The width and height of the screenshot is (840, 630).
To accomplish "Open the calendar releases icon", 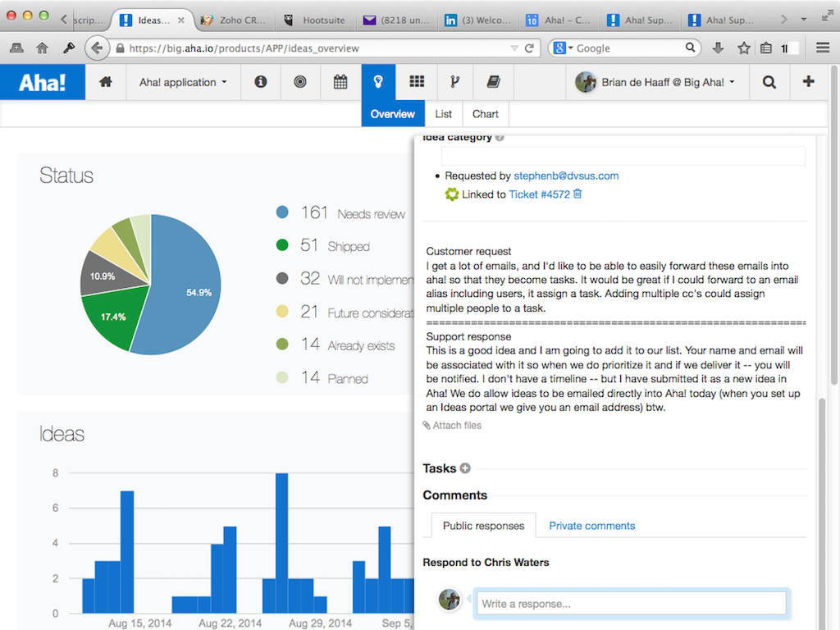I will [x=340, y=82].
